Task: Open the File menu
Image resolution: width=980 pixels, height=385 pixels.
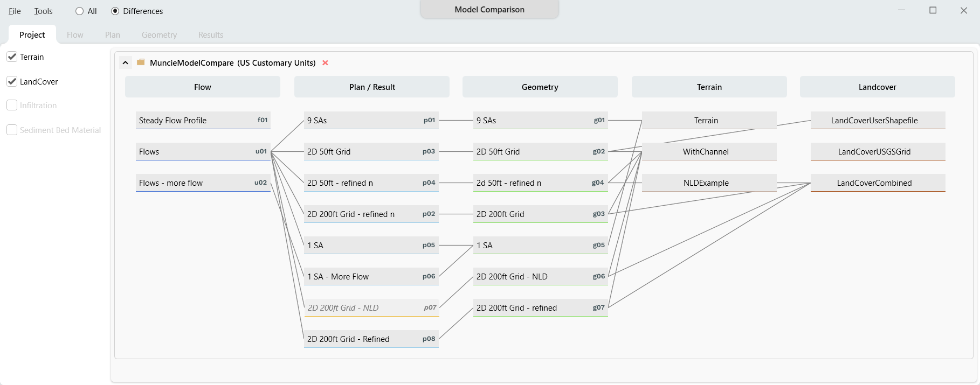Action: click(x=15, y=11)
